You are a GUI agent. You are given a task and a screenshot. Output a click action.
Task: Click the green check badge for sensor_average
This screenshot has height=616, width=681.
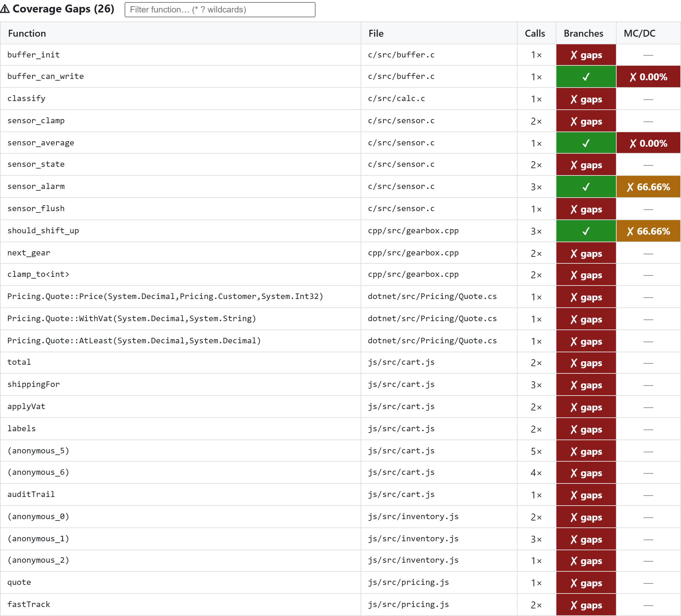tap(586, 143)
